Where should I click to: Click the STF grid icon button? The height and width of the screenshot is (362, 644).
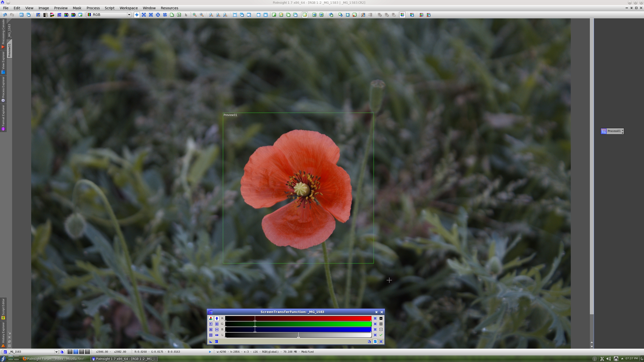(211, 335)
